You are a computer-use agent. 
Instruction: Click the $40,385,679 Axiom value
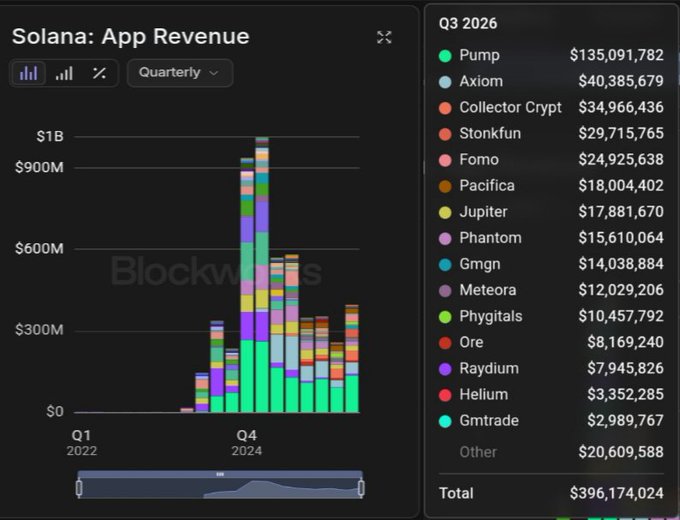[621, 81]
